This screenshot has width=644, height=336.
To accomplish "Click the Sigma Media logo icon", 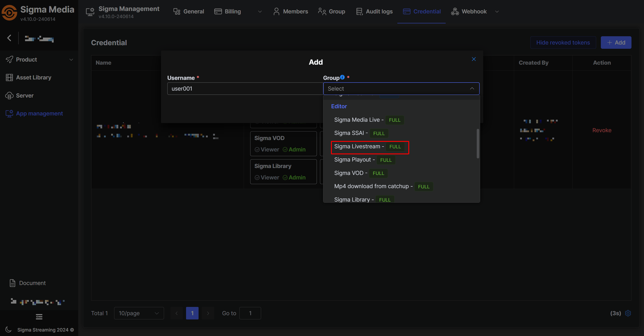I will 9,13.
